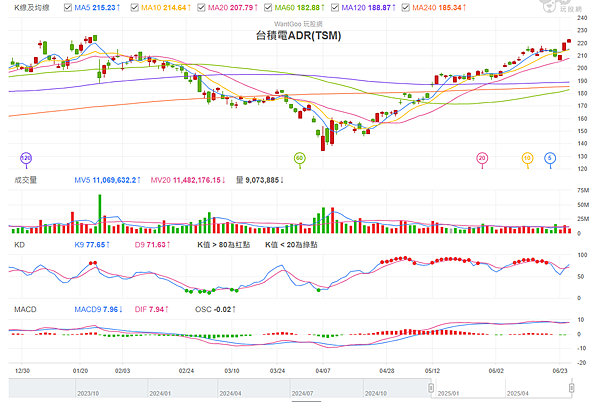Screen dimensions: 600x402
Task: Click the 台積電ADR(TSM) chart title
Action: point(298,36)
